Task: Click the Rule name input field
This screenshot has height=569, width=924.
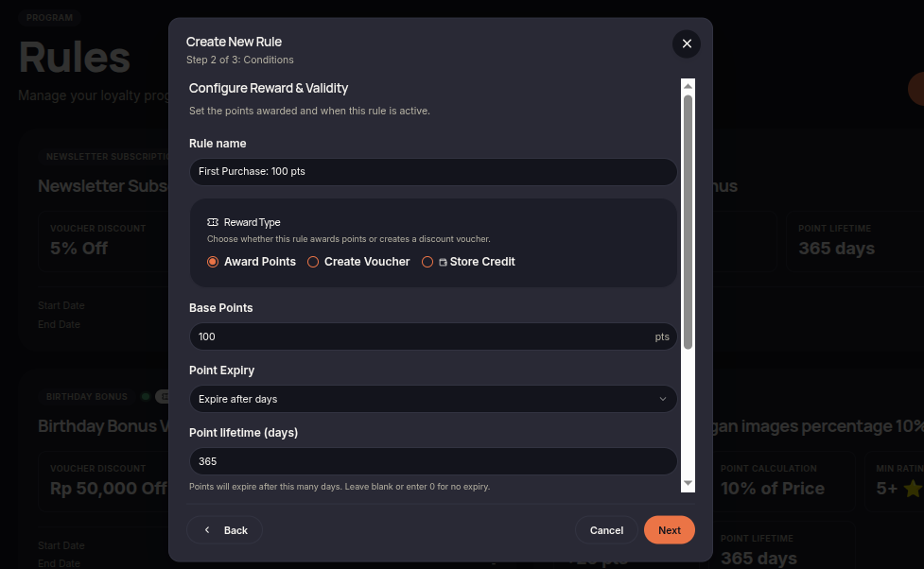Action: coord(433,171)
